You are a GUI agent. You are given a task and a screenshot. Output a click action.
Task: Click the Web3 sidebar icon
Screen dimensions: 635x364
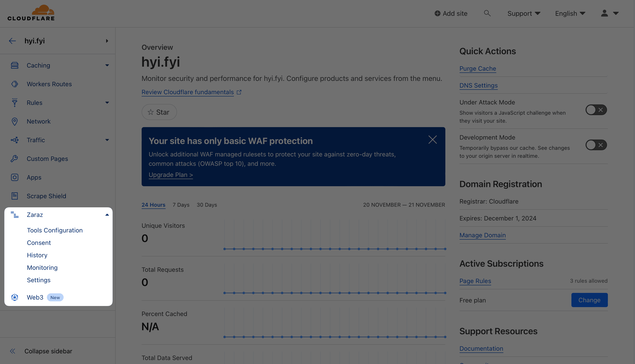(x=14, y=297)
